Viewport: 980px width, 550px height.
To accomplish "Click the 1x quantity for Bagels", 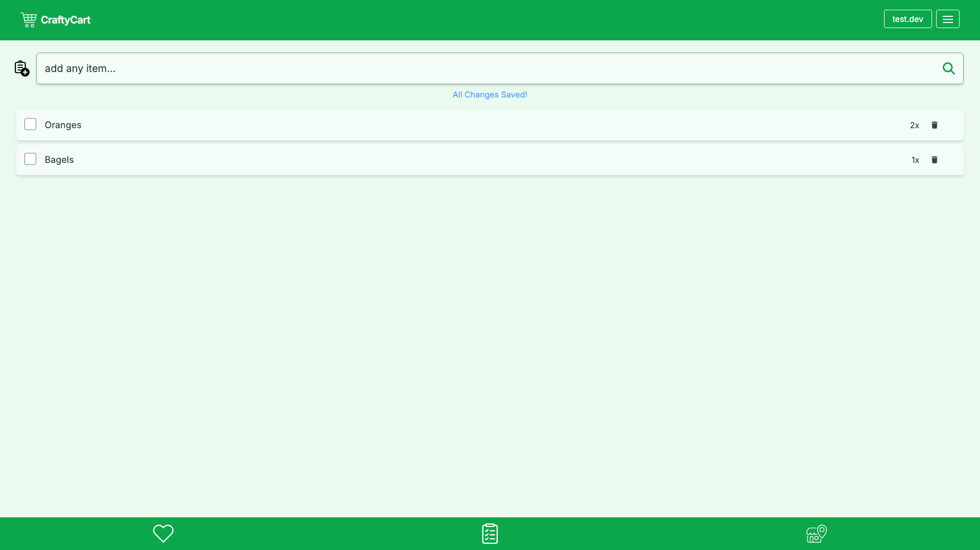I will coord(915,160).
